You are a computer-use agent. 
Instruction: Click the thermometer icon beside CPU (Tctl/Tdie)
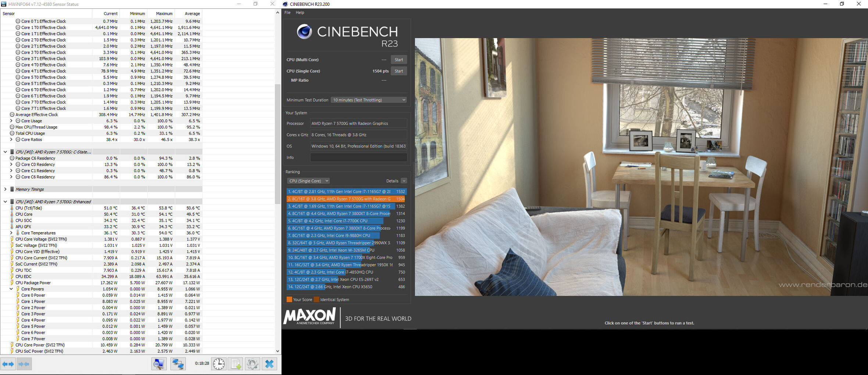(x=12, y=208)
